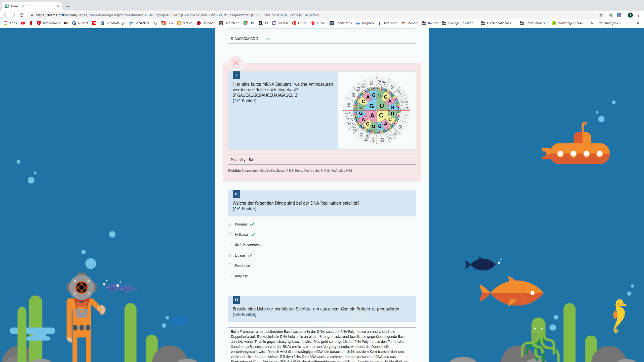Open the Quizlet bookmark link
The height and width of the screenshot is (362, 644).
[x=80, y=23]
